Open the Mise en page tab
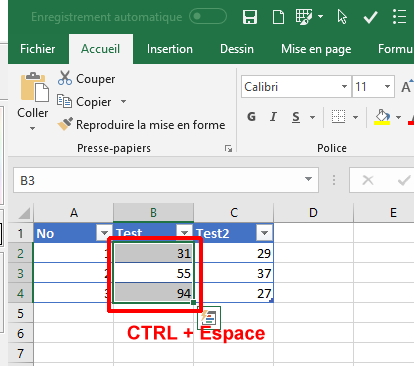This screenshot has height=366, width=414. 316,49
